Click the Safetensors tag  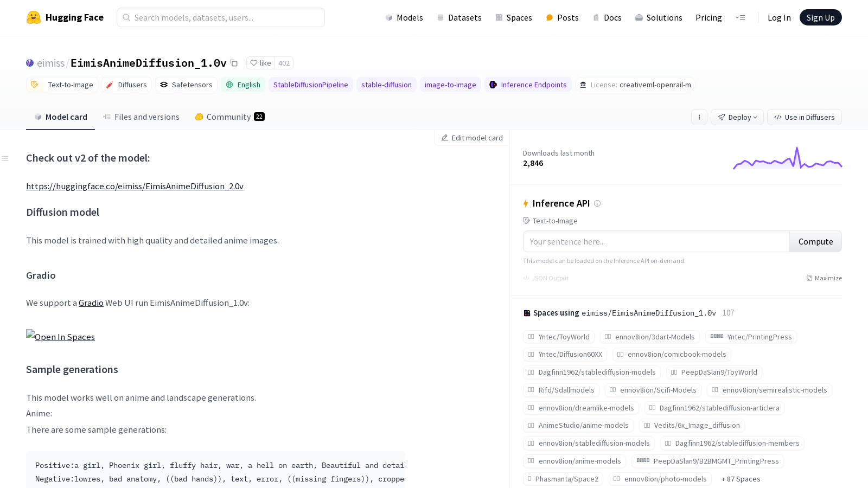click(x=187, y=85)
